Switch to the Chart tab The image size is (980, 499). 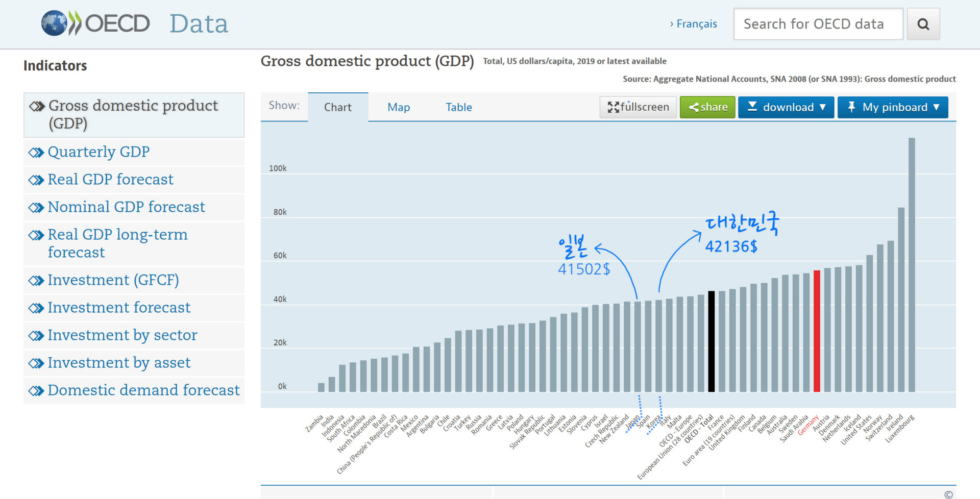coord(338,107)
